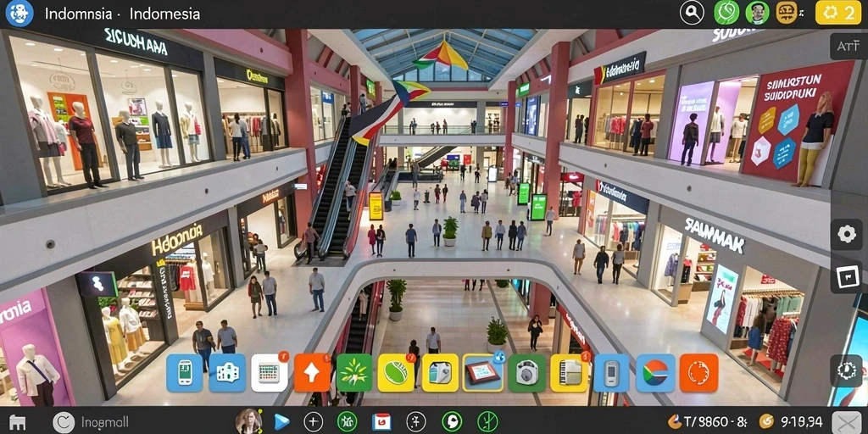Click the circular C icon beside Inogmall
The image size is (868, 434).
click(x=64, y=422)
